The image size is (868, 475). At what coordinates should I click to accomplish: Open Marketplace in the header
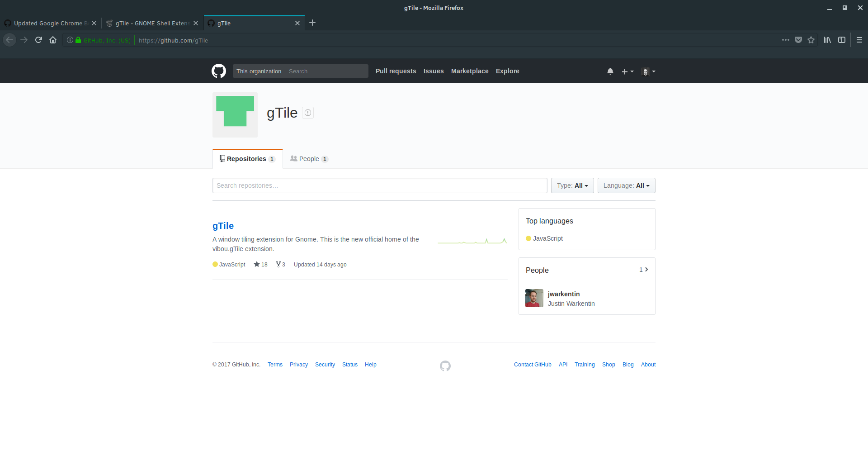point(470,71)
